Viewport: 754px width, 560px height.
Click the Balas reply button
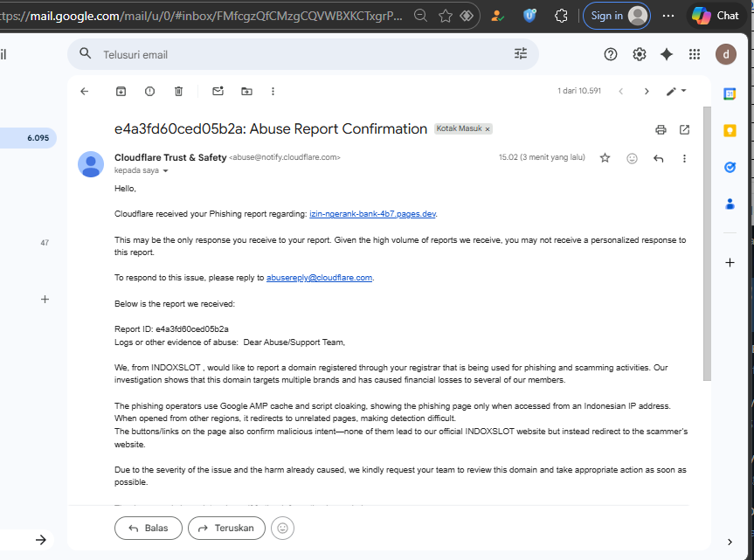[x=149, y=528]
